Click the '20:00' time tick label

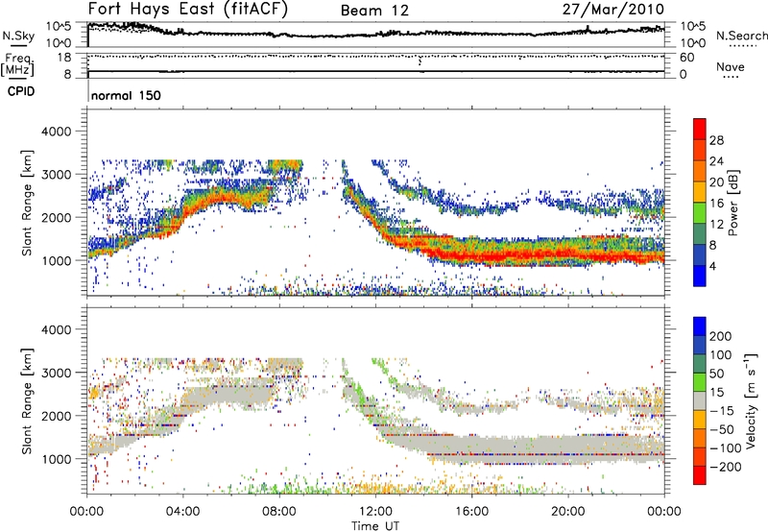pos(567,512)
